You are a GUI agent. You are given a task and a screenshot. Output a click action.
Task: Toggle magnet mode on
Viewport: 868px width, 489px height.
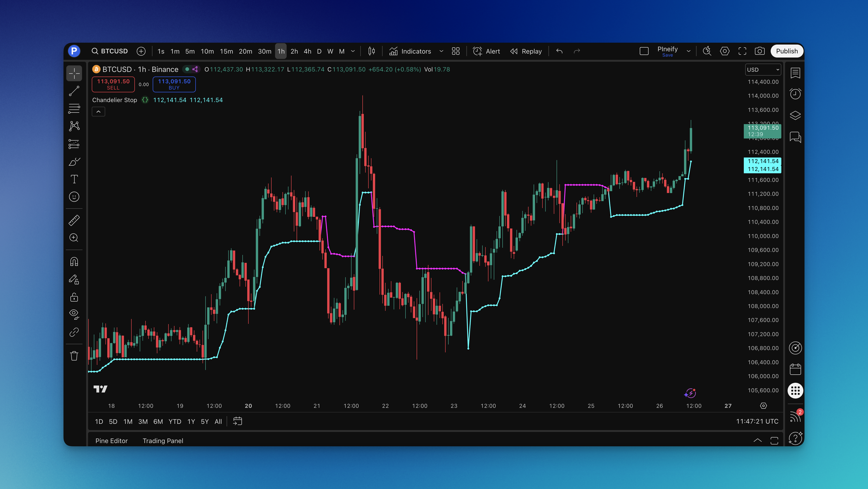tap(74, 262)
